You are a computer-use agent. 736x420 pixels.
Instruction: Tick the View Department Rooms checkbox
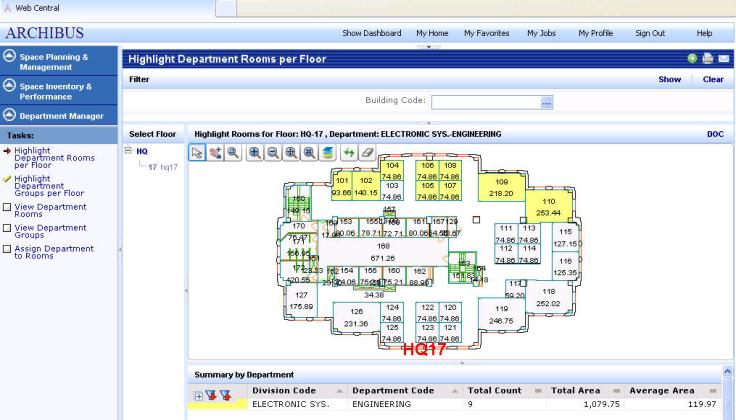[7, 207]
